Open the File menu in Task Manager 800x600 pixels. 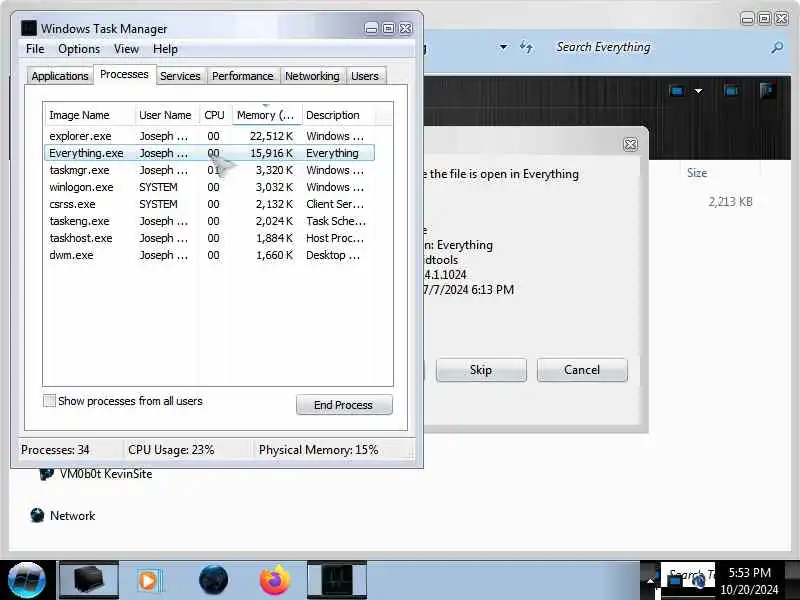pyautogui.click(x=35, y=49)
